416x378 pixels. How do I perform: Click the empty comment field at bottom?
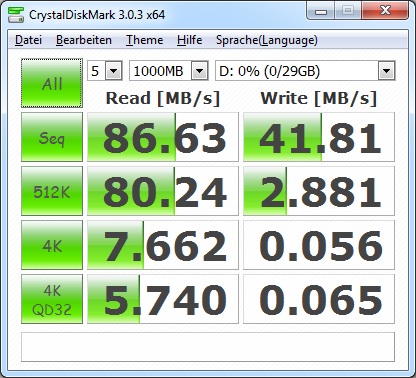click(x=208, y=347)
